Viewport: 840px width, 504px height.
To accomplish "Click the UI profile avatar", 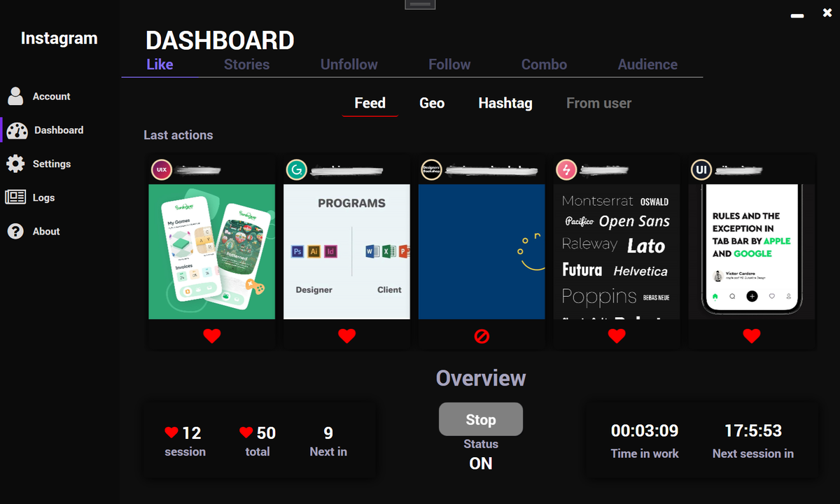I will click(701, 170).
